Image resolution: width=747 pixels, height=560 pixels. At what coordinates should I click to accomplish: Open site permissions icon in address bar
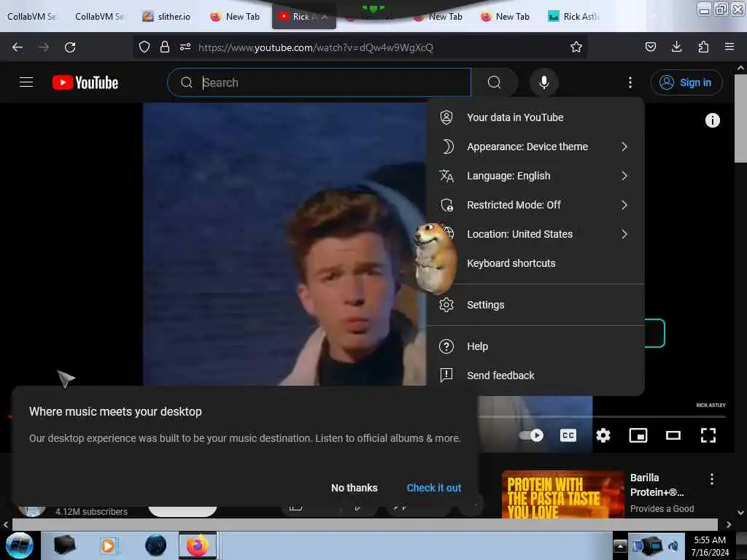(185, 47)
